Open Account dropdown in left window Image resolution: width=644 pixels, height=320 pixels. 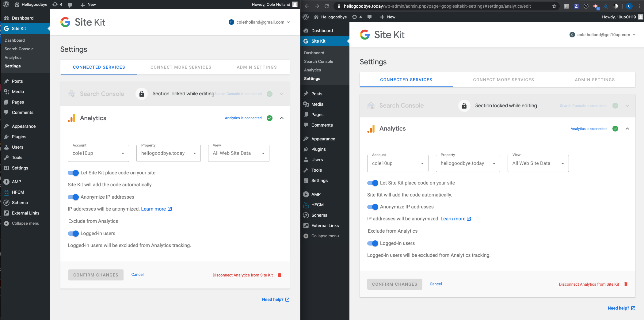click(98, 153)
